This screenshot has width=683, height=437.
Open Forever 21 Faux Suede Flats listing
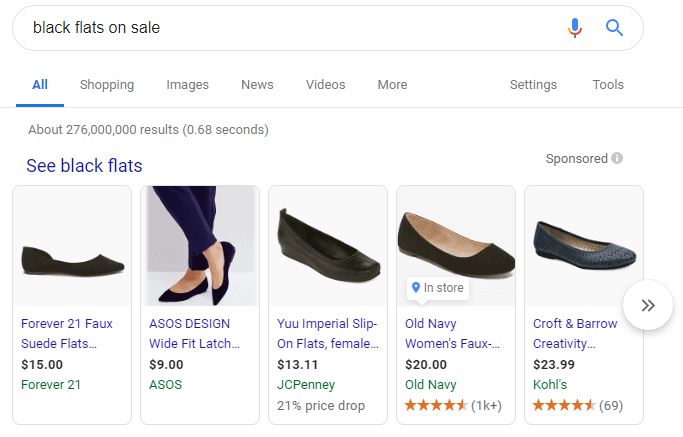pyautogui.click(x=67, y=333)
